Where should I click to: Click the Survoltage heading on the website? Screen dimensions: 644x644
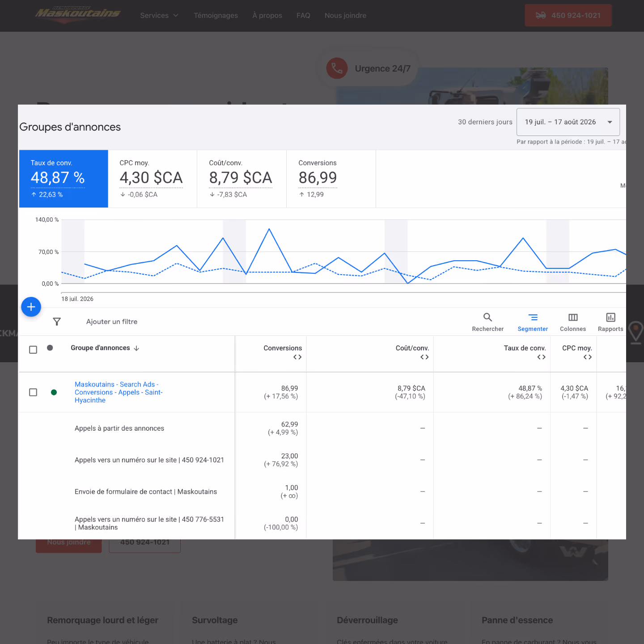tap(215, 620)
